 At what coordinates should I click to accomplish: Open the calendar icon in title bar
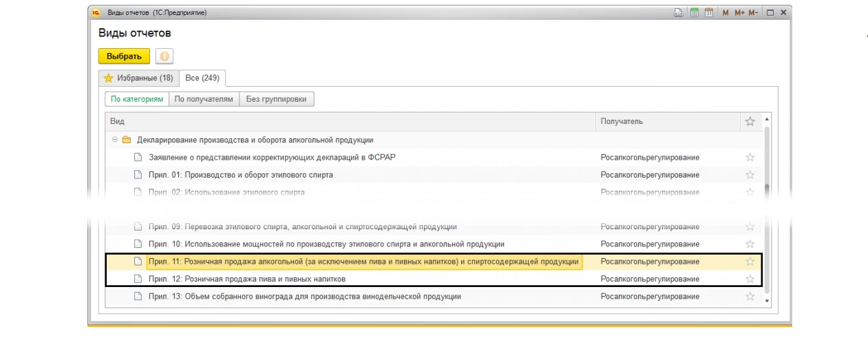pyautogui.click(x=708, y=12)
